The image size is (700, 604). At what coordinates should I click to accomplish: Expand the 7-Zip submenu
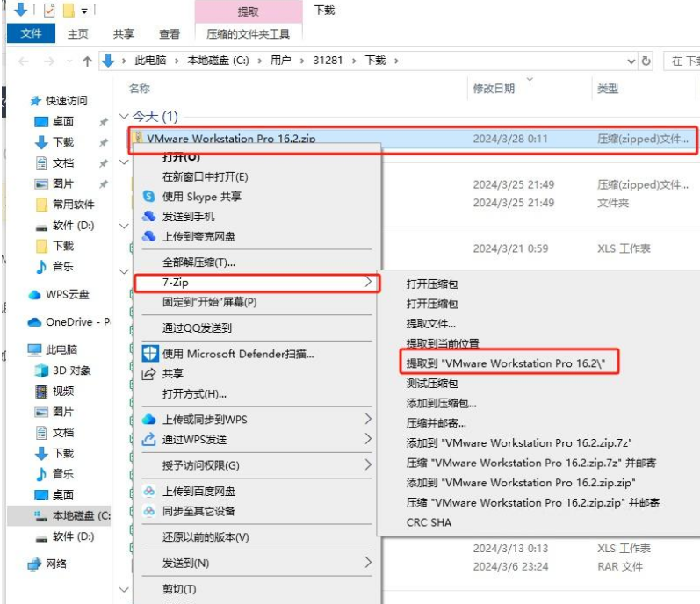point(257,283)
